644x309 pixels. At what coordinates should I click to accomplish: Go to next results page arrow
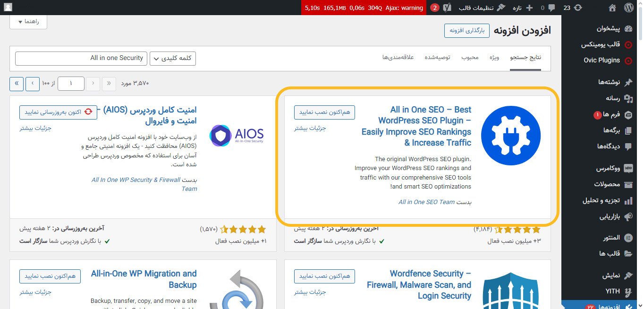[33, 83]
